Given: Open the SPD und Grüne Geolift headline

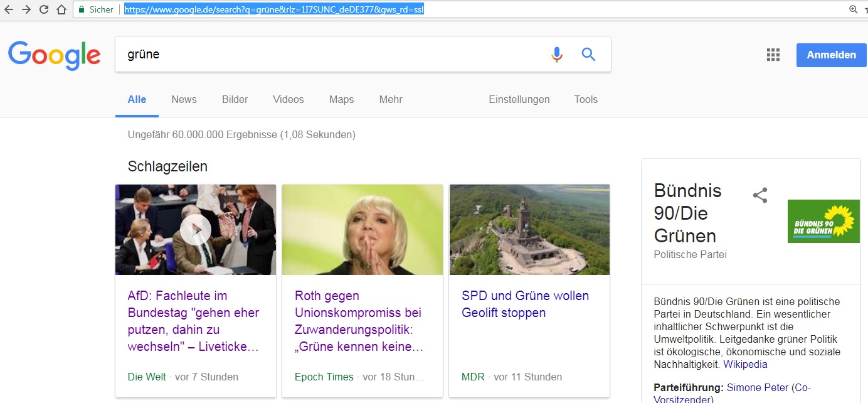Looking at the screenshot, I should click(x=526, y=304).
